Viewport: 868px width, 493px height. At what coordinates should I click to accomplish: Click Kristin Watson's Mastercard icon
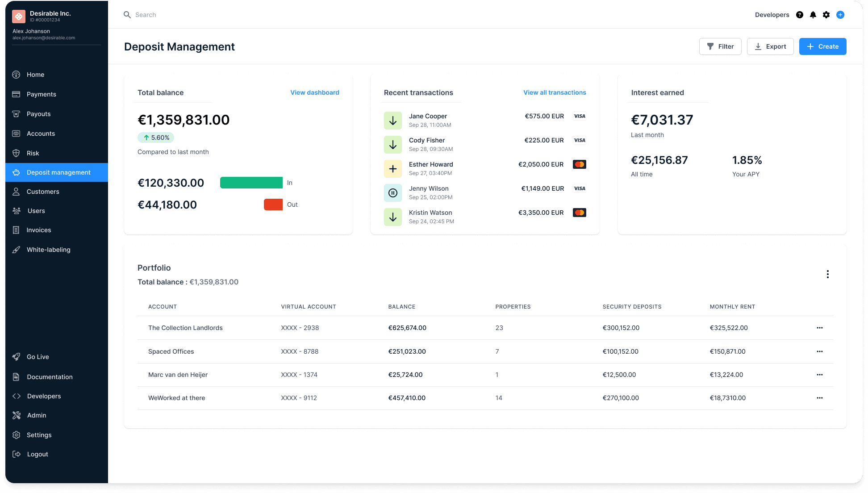[580, 213]
